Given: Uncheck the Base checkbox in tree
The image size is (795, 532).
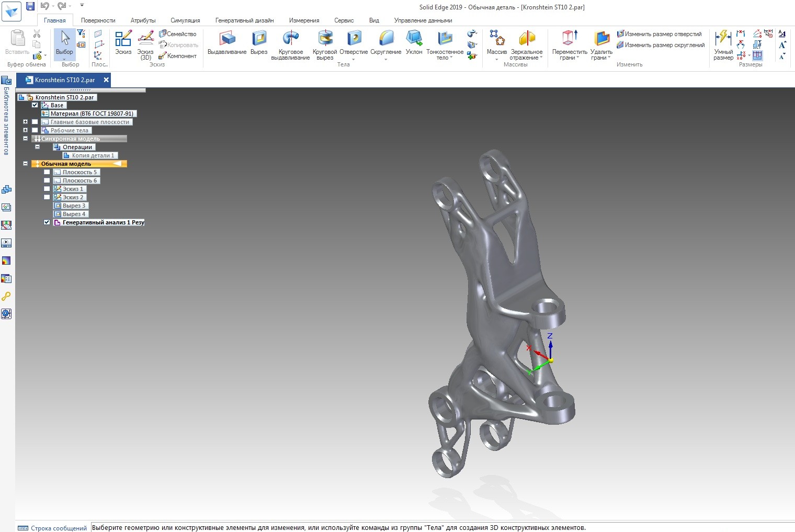Looking at the screenshot, I should (x=35, y=105).
